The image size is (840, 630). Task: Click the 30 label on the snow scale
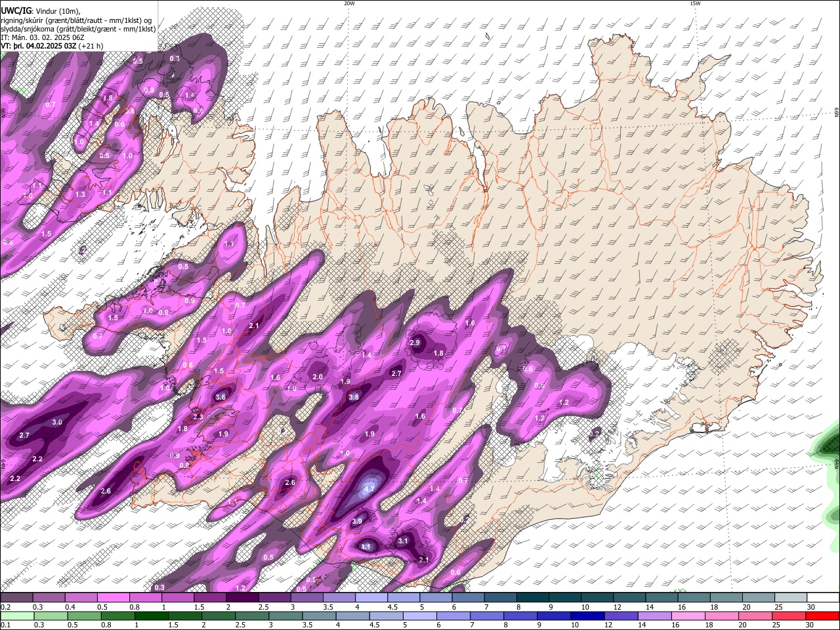809,607
